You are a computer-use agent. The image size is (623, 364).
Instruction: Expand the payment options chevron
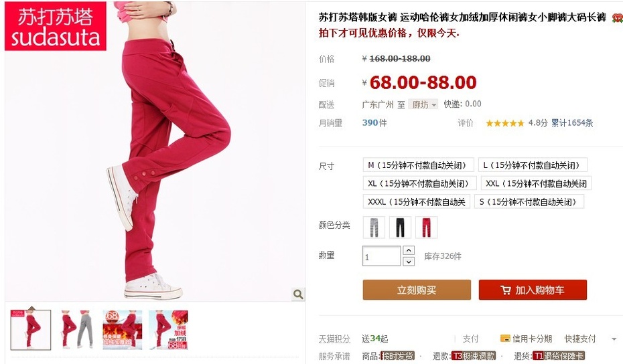[614, 339]
